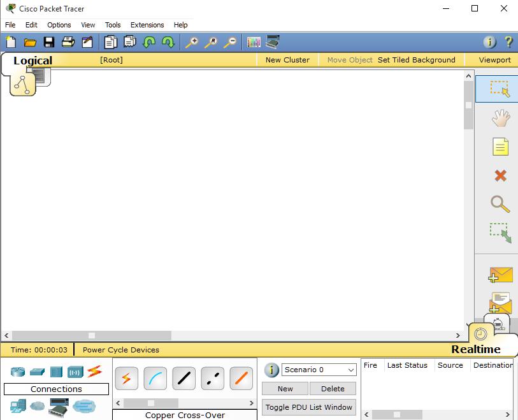Select Connections lightning category icon
Viewport: 518px width, 420px height.
click(x=94, y=372)
